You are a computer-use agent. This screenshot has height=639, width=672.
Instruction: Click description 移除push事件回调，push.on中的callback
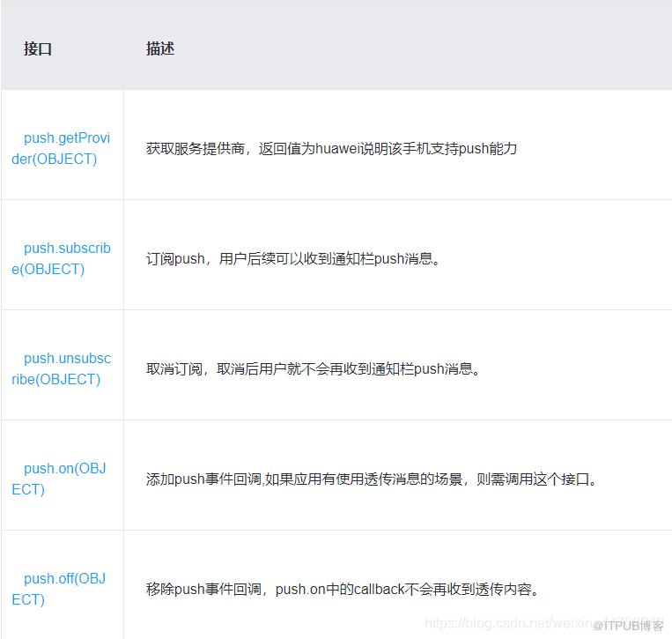click(x=343, y=589)
